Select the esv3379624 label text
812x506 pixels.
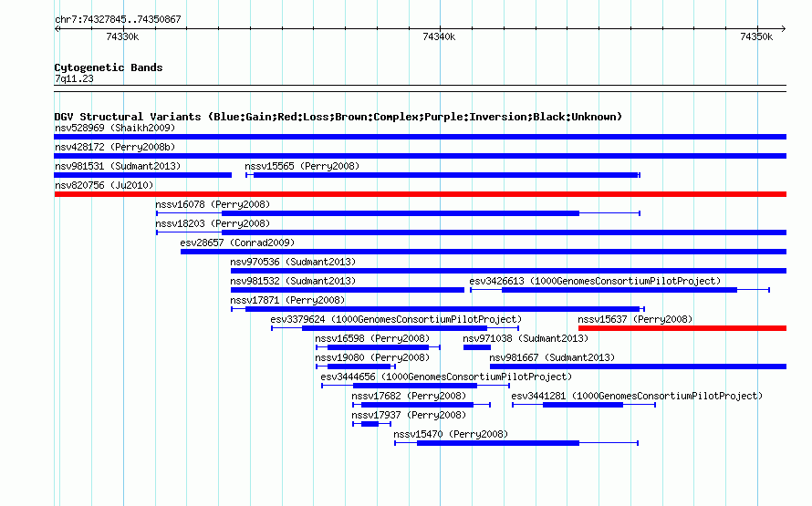pos(396,319)
